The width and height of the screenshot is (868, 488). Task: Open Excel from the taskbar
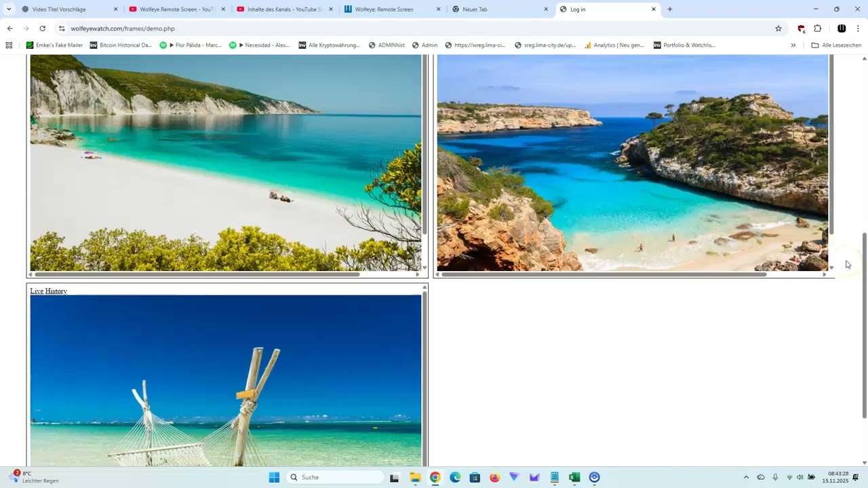pos(574,477)
